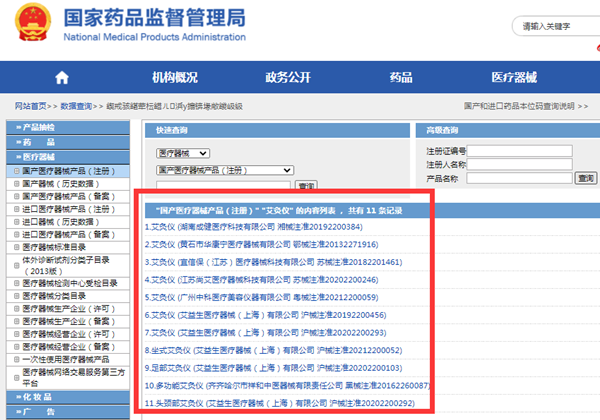Select 医疗器械网络交易服务第三方平台 item
The width and height of the screenshot is (600, 420).
[x=73, y=377]
